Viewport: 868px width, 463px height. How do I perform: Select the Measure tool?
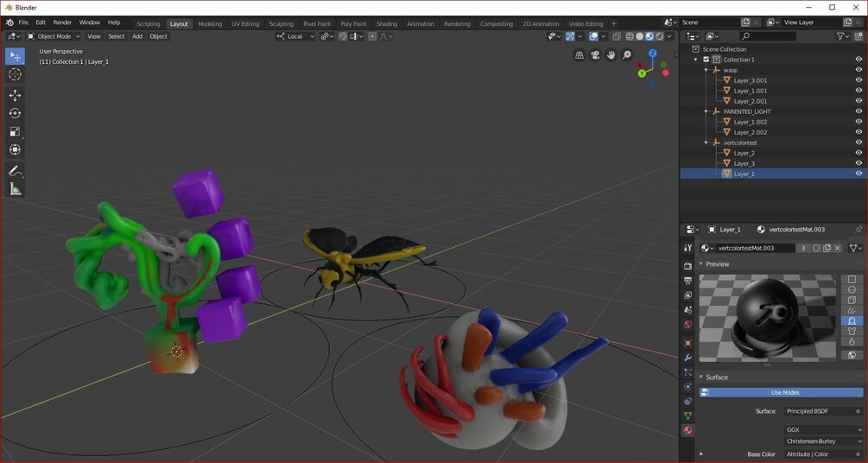tap(15, 189)
